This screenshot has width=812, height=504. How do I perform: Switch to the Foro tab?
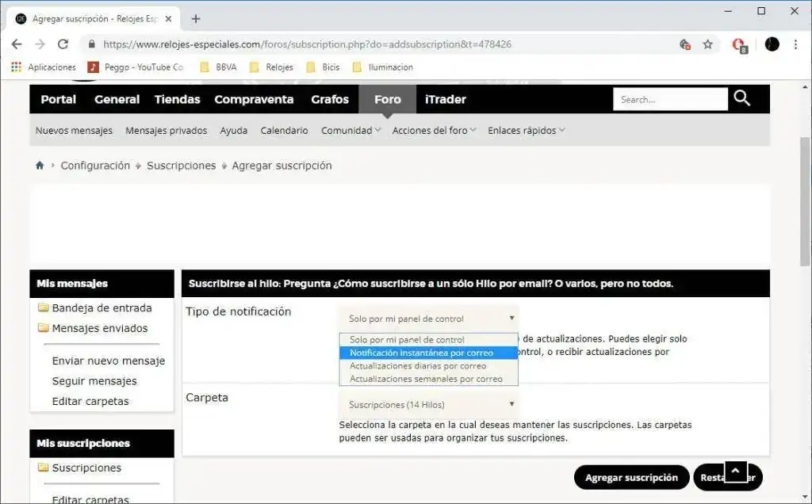pyautogui.click(x=386, y=98)
